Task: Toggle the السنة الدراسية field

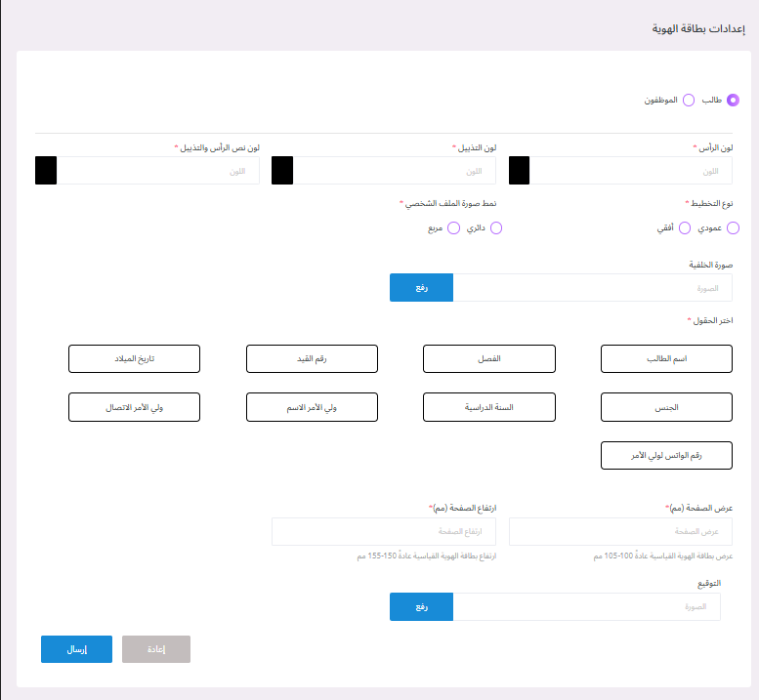Action: pos(488,407)
